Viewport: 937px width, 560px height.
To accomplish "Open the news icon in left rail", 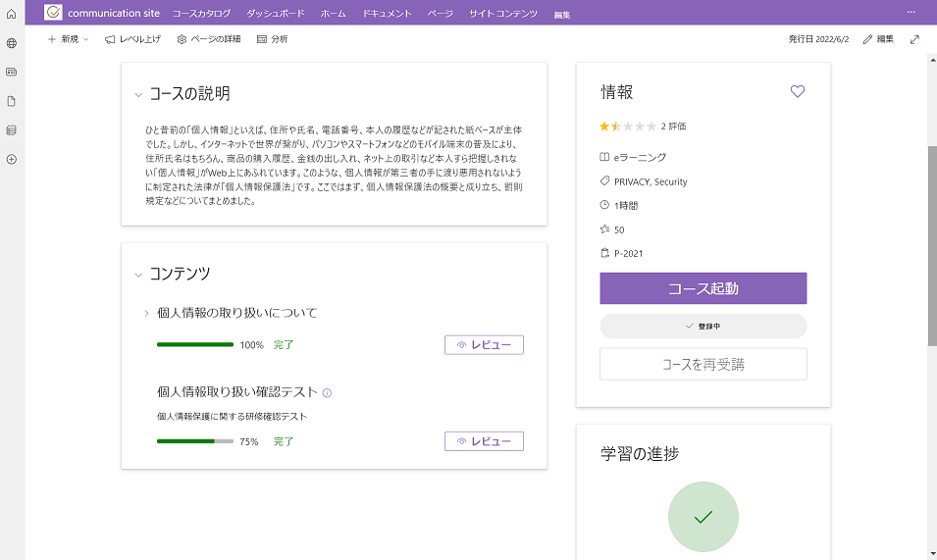I will pyautogui.click(x=12, y=72).
